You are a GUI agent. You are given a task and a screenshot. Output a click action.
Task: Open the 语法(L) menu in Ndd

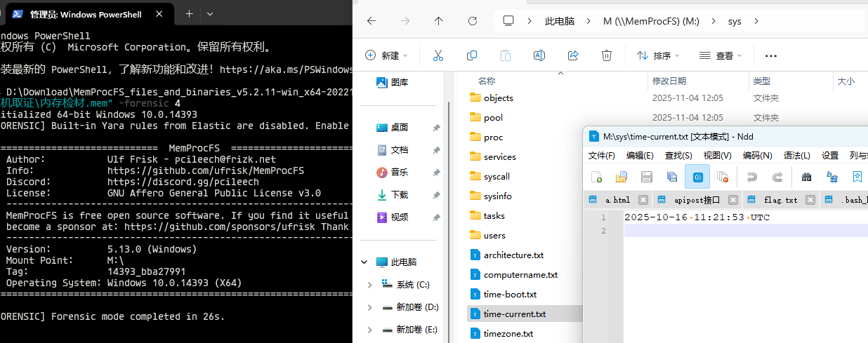[x=796, y=156]
